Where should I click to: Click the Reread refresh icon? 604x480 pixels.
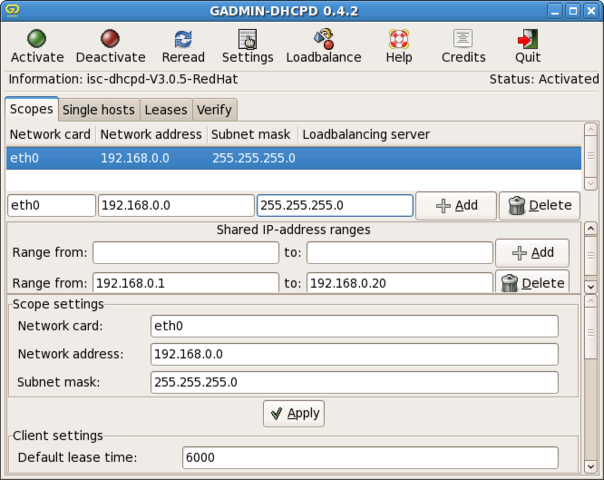(183, 39)
